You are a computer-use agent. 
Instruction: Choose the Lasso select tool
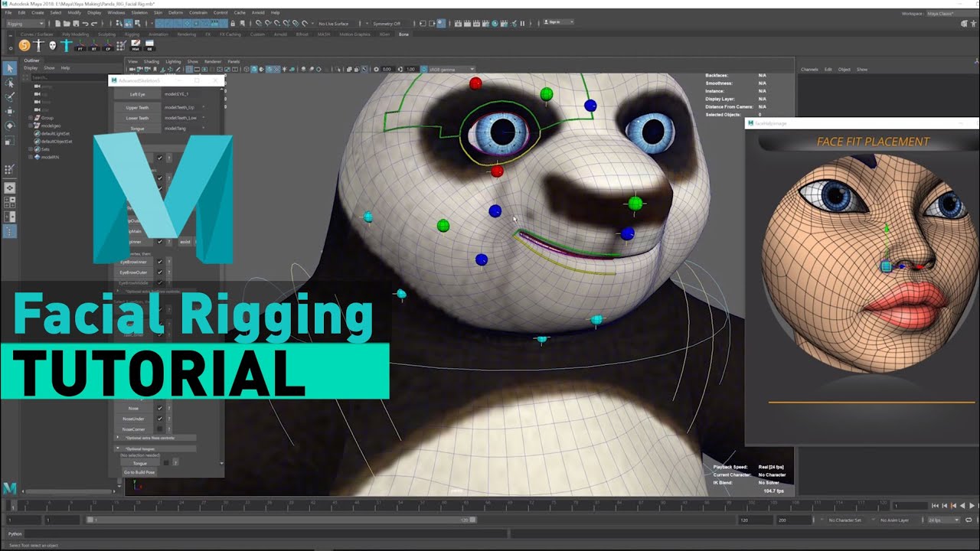click(10, 83)
